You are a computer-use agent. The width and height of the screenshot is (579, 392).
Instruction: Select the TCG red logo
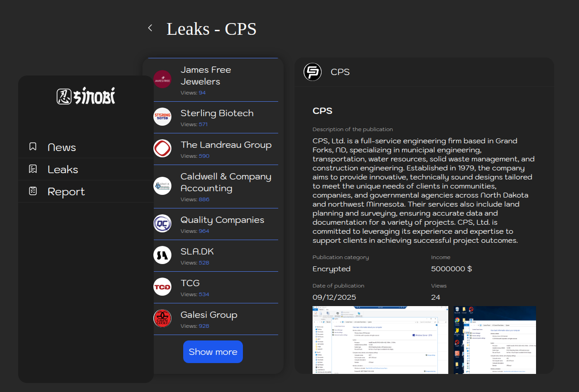162,287
